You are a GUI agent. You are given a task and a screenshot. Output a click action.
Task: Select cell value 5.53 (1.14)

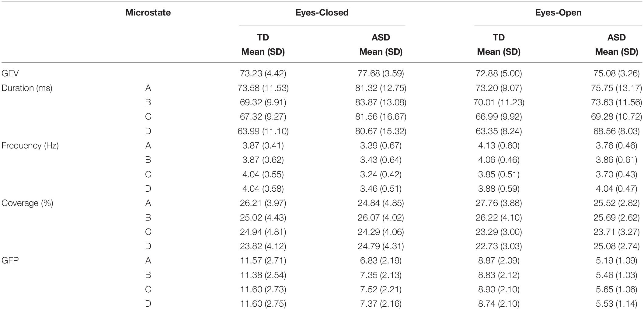[617, 304]
